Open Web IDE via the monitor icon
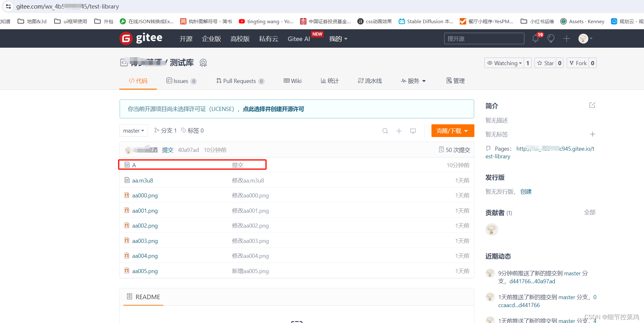Screen dimensions: 644x323 tap(413, 131)
